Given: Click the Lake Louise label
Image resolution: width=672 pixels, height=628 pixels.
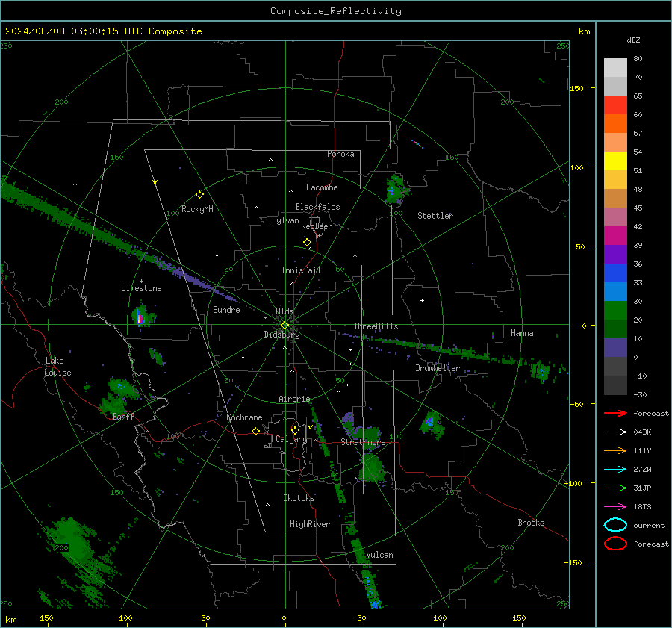Looking at the screenshot, I should (x=57, y=367).
